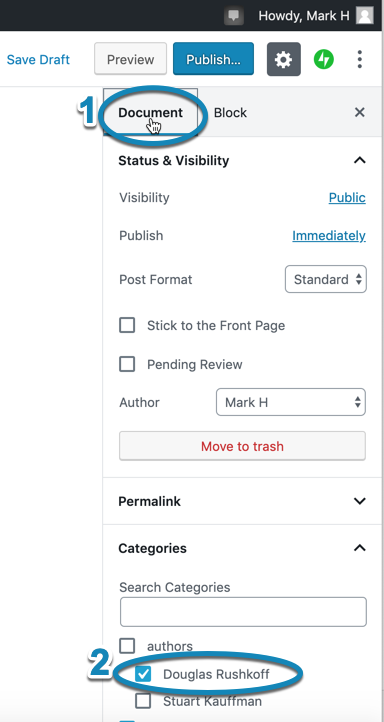Click the green Jetpack icon
384x722 pixels.
(x=324, y=59)
